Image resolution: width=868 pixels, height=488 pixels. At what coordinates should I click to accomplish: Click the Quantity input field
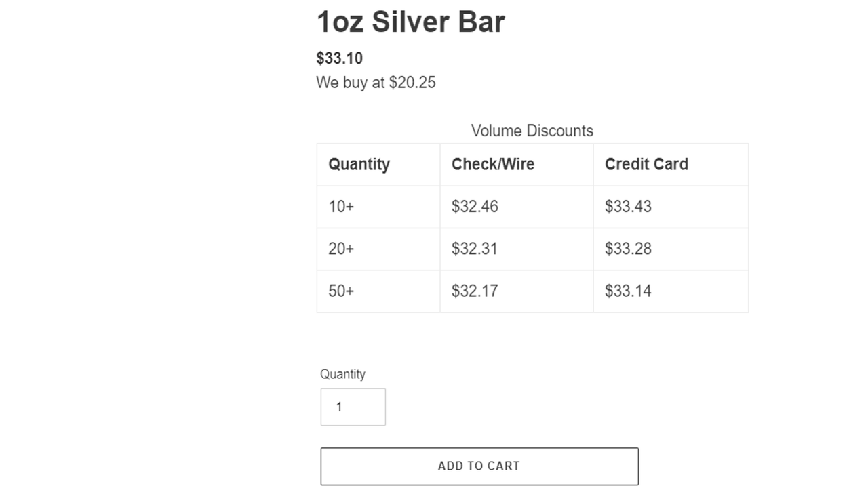point(353,407)
